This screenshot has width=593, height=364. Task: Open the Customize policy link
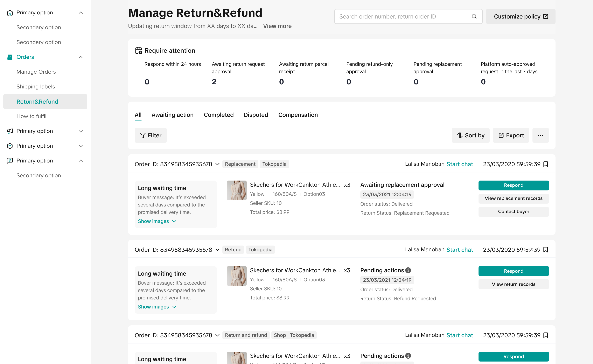point(521,16)
